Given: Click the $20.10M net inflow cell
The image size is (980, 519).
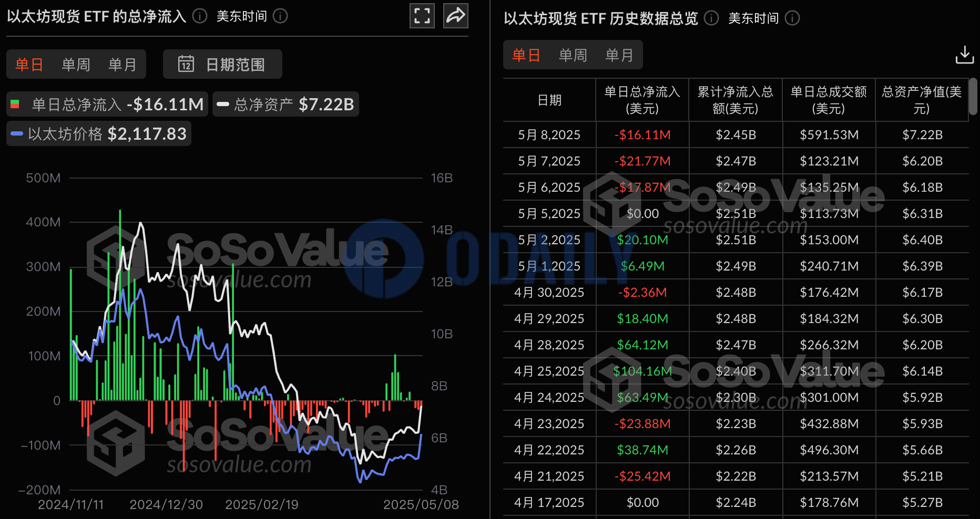Looking at the screenshot, I should click(x=642, y=240).
